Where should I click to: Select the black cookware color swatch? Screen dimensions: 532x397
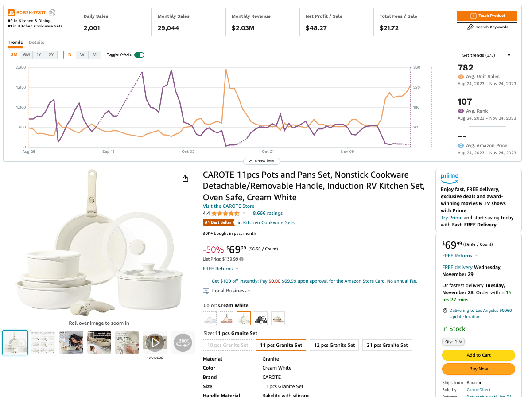(261, 318)
